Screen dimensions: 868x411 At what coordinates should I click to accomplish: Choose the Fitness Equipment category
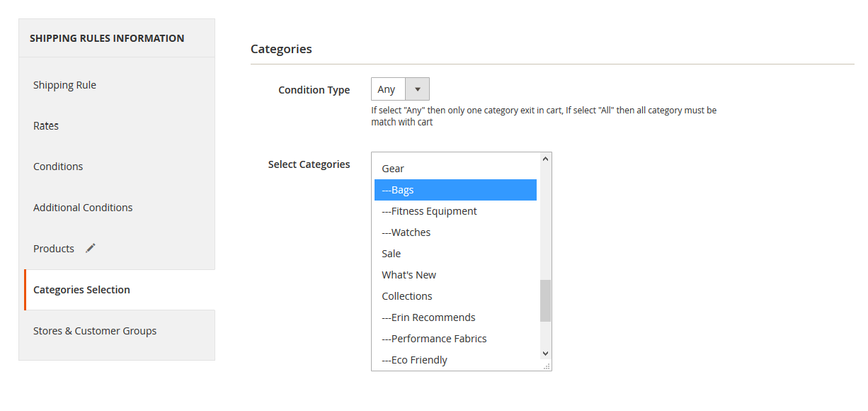[429, 211]
